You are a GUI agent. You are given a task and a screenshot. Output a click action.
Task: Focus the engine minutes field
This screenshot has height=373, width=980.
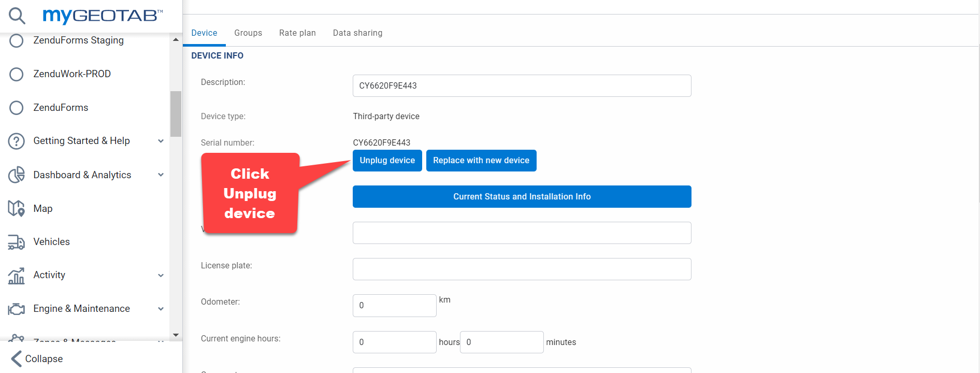click(502, 342)
